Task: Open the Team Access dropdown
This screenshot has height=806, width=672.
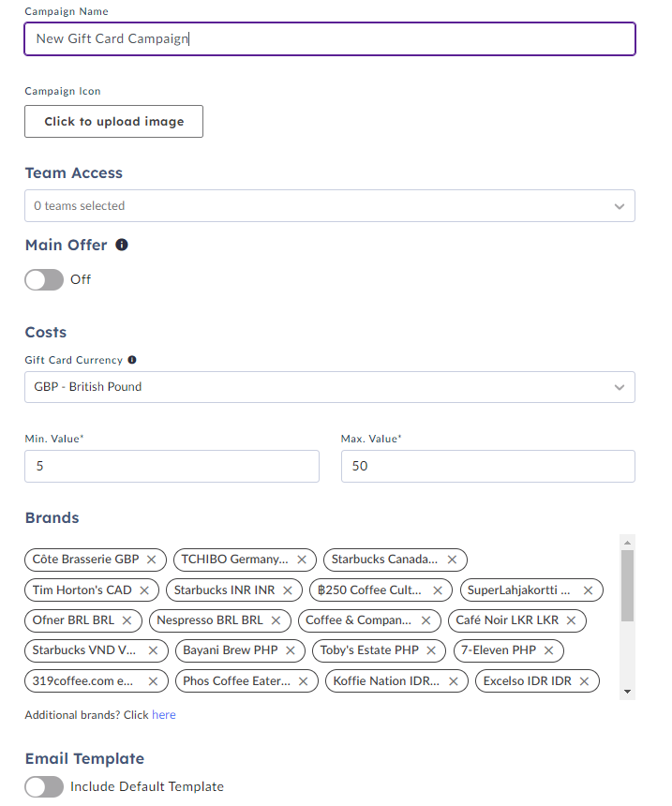Action: coord(330,205)
